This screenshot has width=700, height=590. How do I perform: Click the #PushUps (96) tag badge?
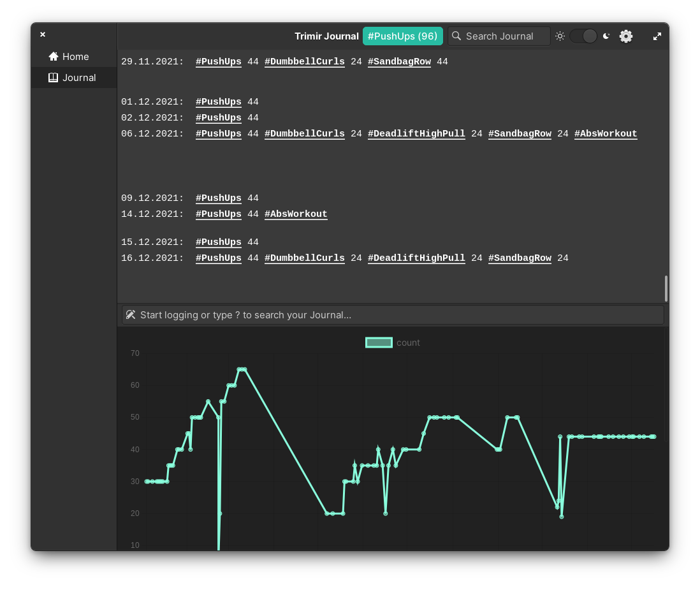coord(403,36)
